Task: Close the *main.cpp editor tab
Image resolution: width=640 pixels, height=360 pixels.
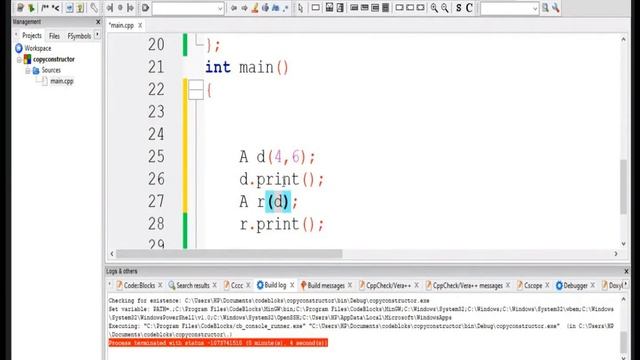Action: pyautogui.click(x=140, y=25)
